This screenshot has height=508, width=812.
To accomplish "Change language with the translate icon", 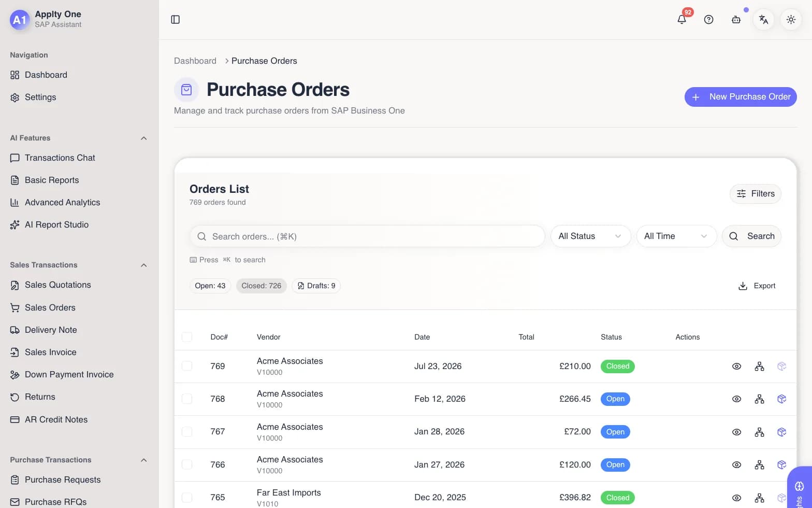I will (763, 20).
